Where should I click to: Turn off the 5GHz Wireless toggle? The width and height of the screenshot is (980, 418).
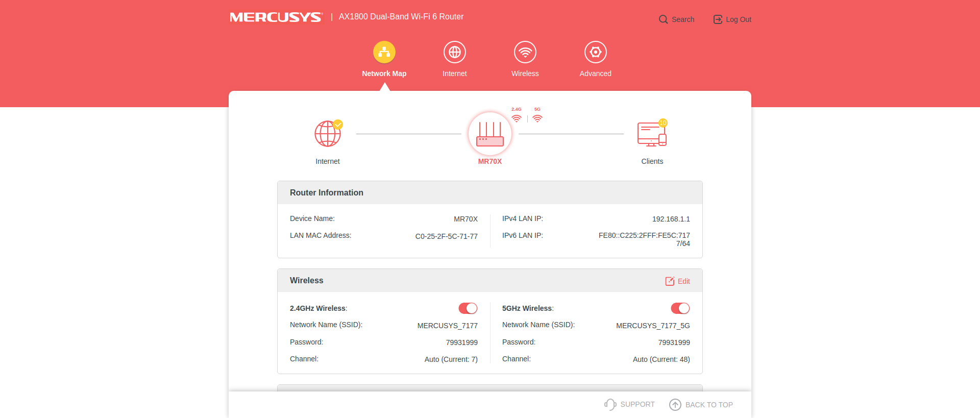pyautogui.click(x=680, y=308)
